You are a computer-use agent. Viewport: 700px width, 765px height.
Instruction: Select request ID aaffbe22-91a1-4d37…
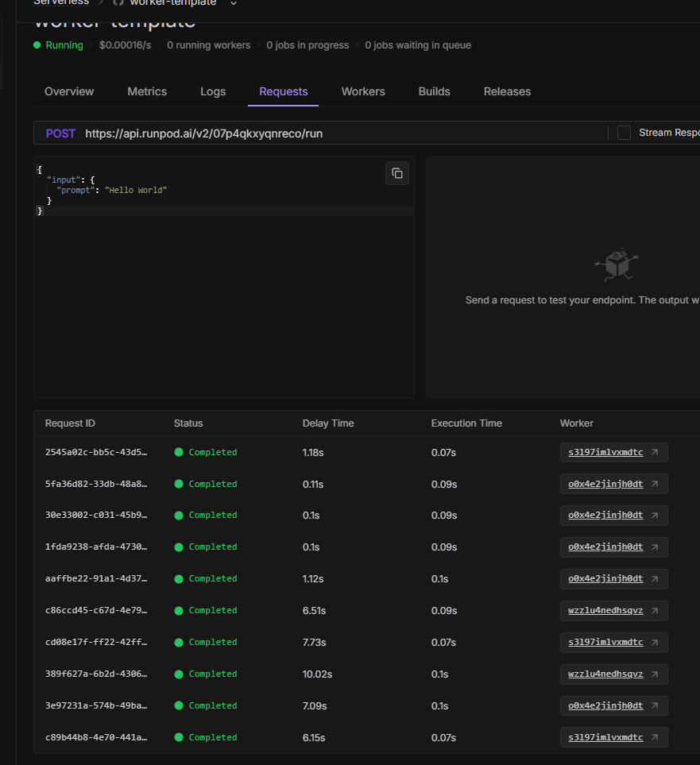pyautogui.click(x=96, y=578)
